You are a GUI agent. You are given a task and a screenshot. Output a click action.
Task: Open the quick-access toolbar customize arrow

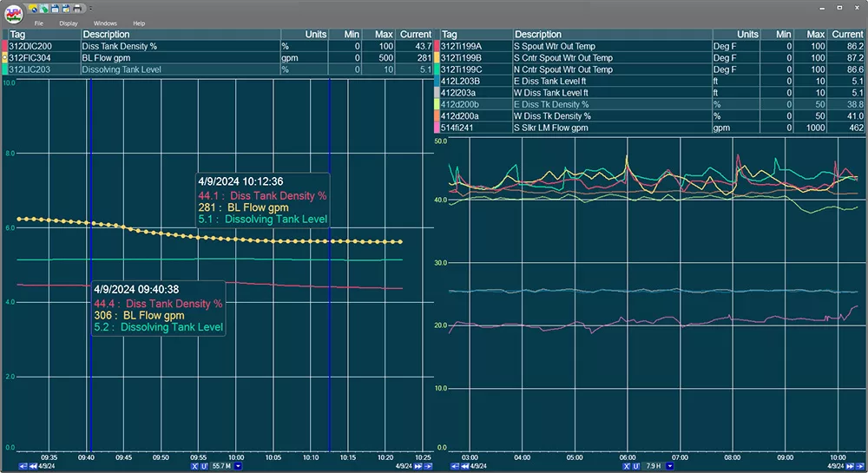(x=90, y=9)
